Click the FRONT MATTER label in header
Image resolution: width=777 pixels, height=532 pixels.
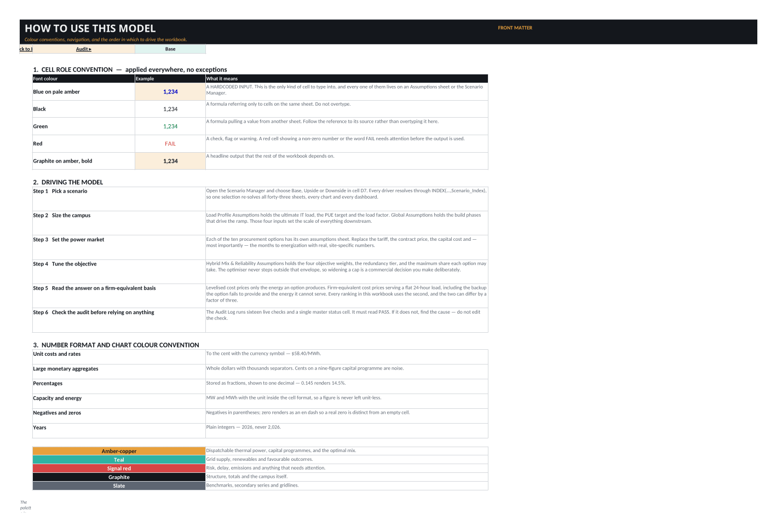click(x=515, y=28)
